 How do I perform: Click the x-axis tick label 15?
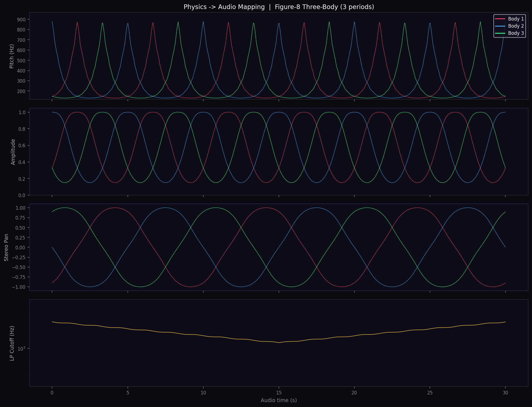coord(279,393)
